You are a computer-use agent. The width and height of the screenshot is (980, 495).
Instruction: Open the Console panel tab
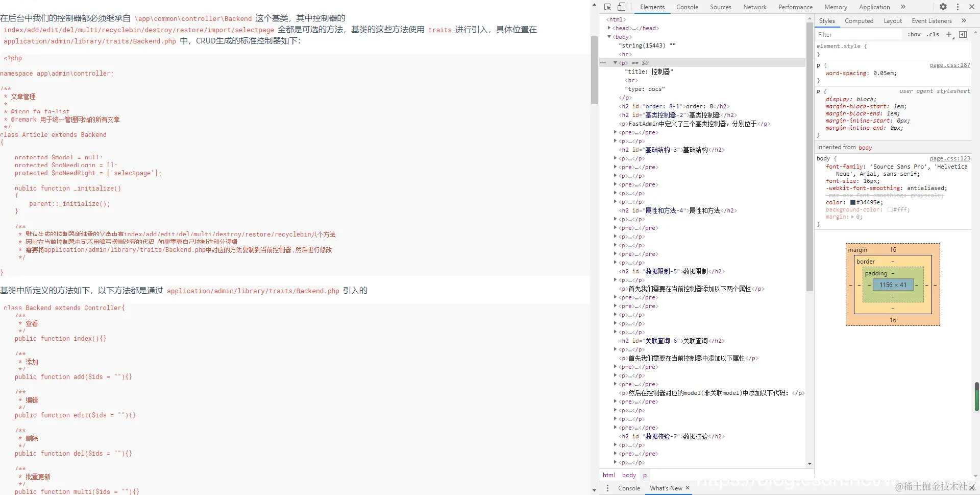click(x=687, y=7)
